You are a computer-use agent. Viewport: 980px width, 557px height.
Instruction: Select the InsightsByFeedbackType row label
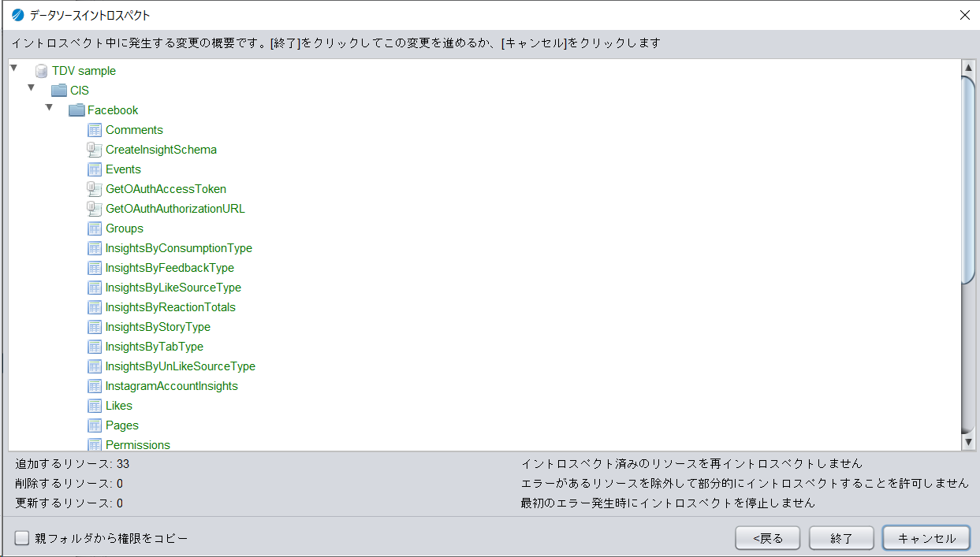coord(170,268)
